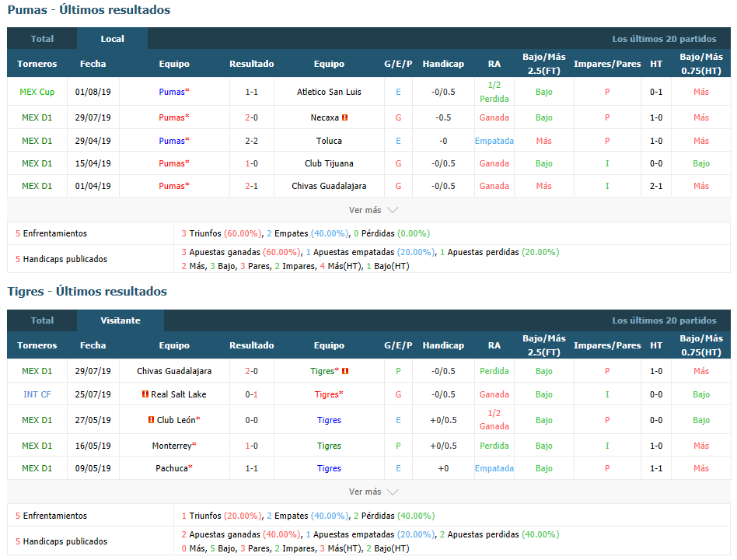
Task: Click half-time score 0-1 in Atletico San Luis row
Action: point(656,92)
